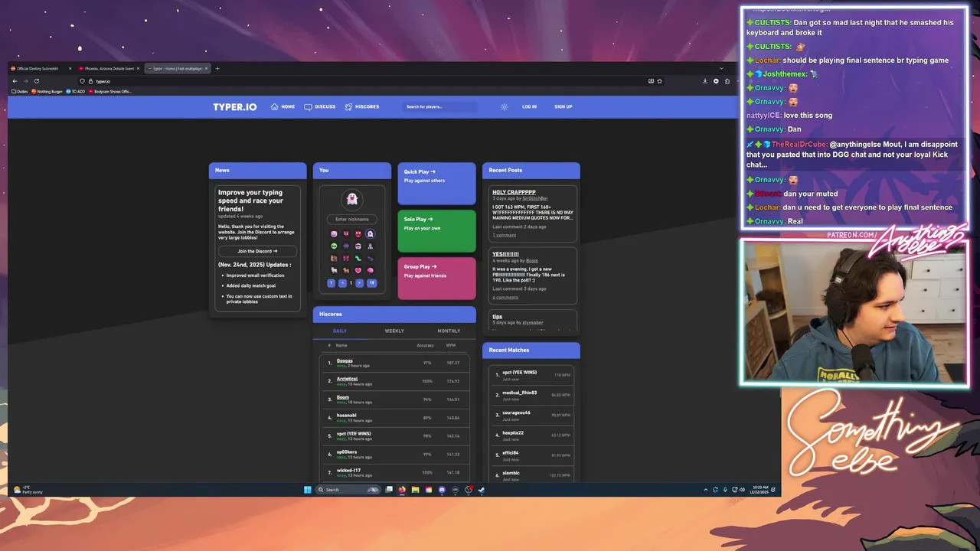Open Dailies bookmarks folder

coord(20,91)
